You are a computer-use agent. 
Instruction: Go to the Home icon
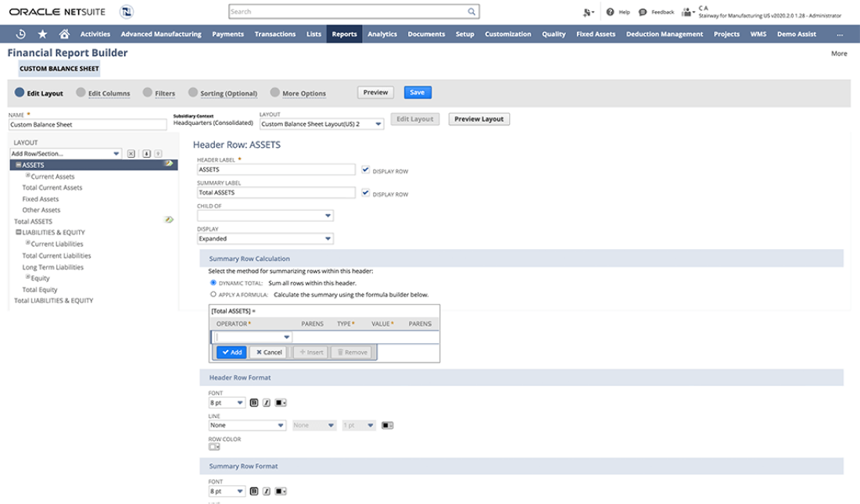(64, 34)
